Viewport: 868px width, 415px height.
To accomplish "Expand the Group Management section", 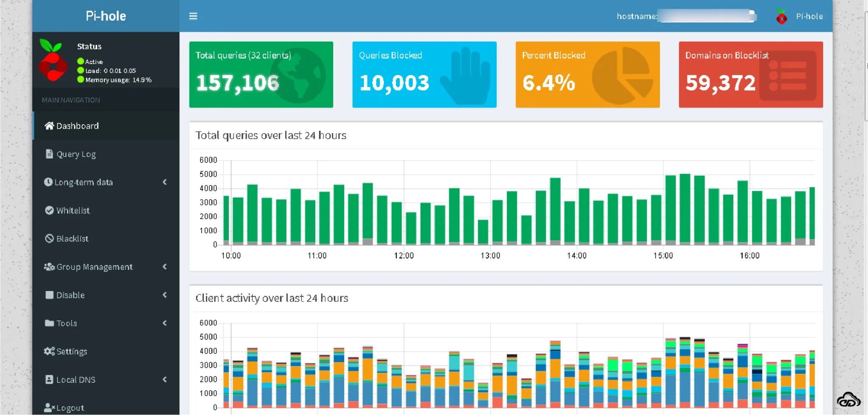I will 165,266.
